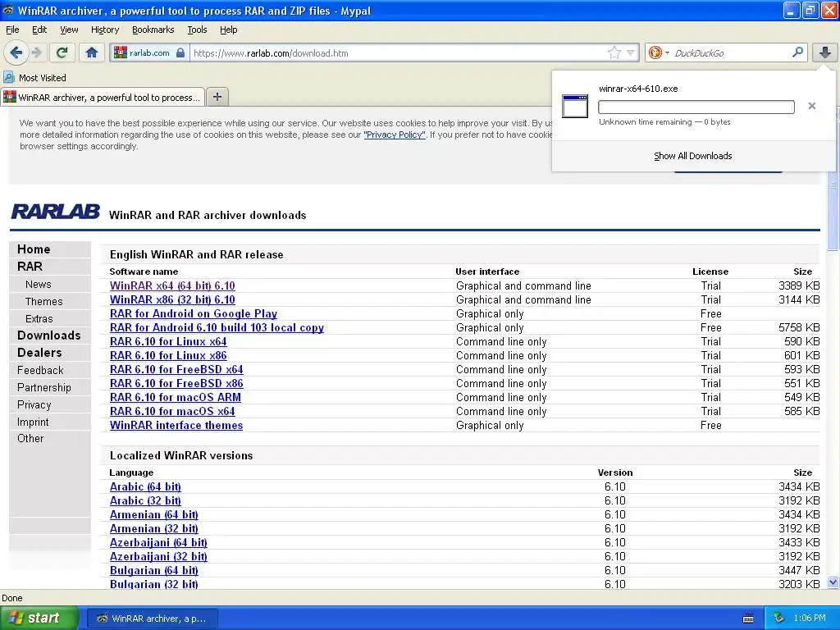Download RAR 6.10 for macOS x64
Screen dimensions: 840x630
[x=172, y=411]
